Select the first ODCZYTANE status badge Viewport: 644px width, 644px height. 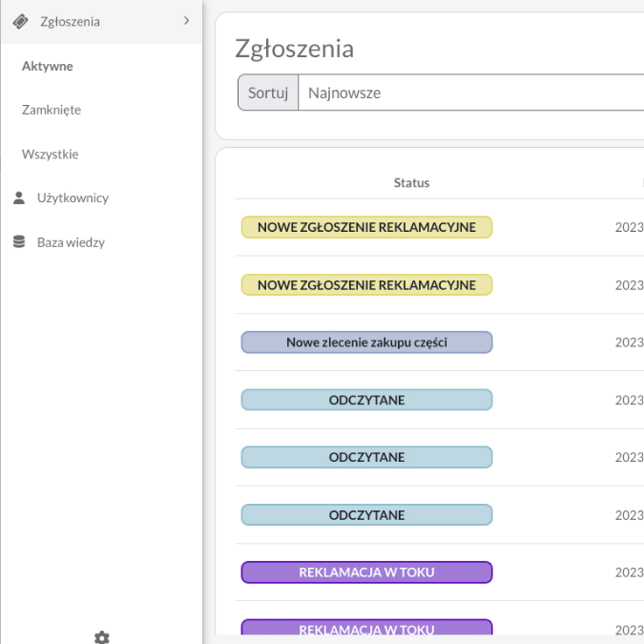pos(366,400)
